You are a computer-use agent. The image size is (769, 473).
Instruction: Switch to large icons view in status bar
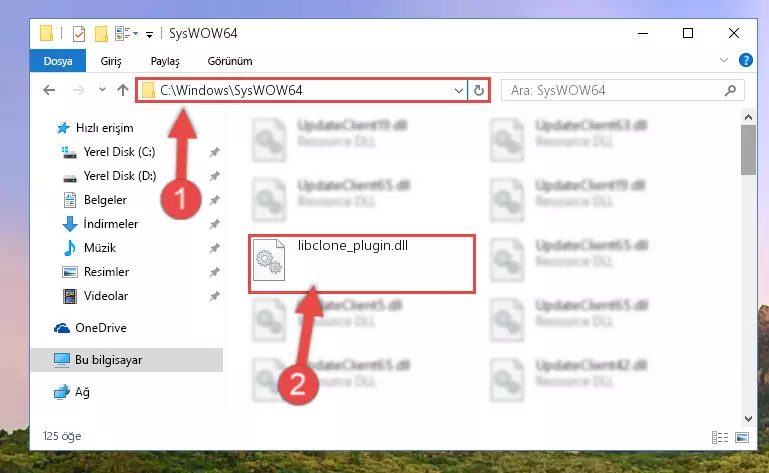(742, 437)
